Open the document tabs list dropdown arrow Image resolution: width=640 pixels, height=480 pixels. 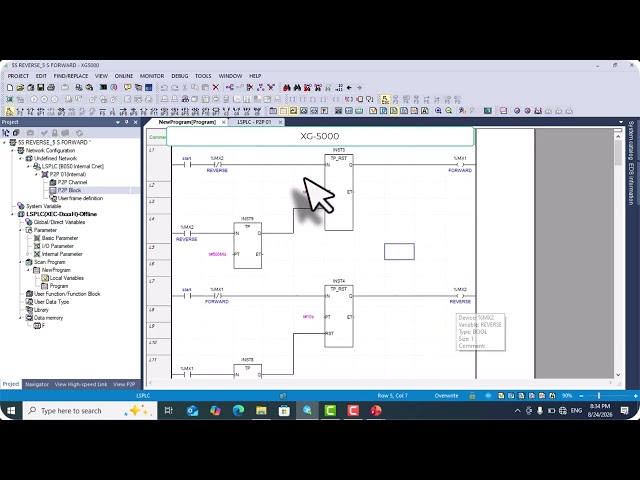[x=621, y=122]
